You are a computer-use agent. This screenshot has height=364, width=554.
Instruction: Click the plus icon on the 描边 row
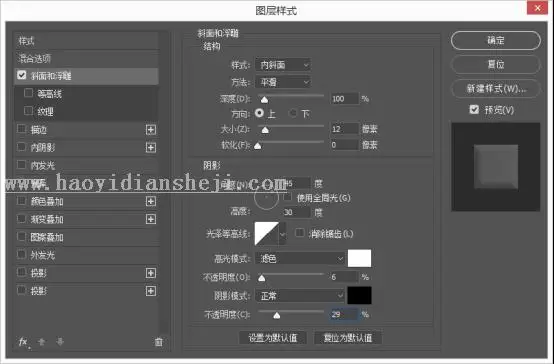click(x=151, y=130)
